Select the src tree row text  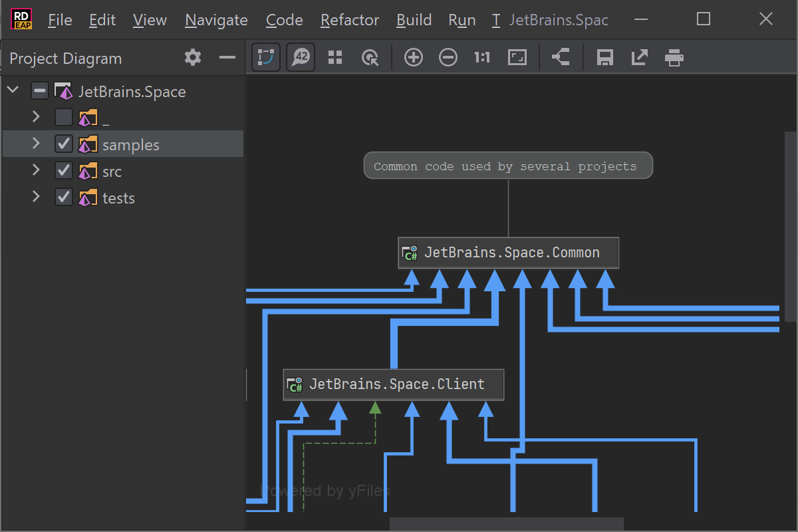click(x=112, y=172)
